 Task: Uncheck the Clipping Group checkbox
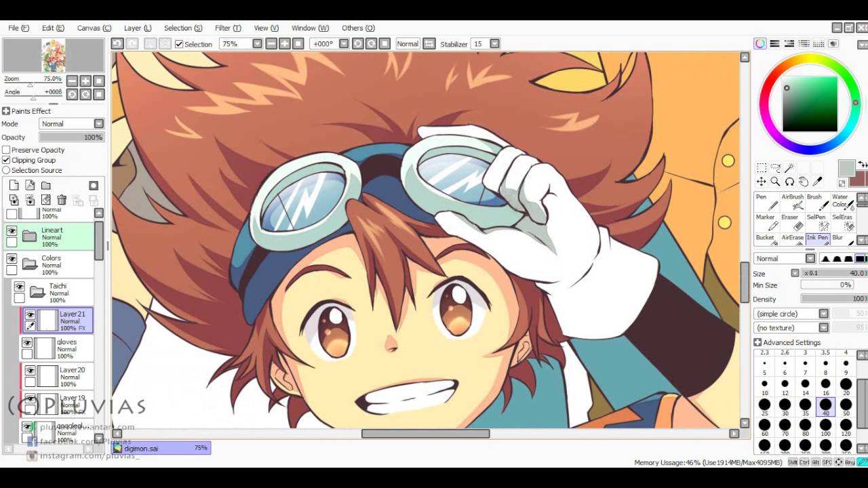coord(6,160)
